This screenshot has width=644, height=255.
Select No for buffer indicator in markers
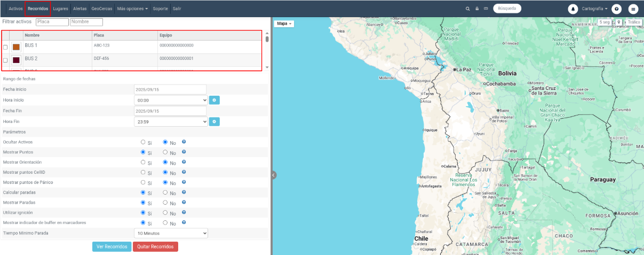pos(165,223)
